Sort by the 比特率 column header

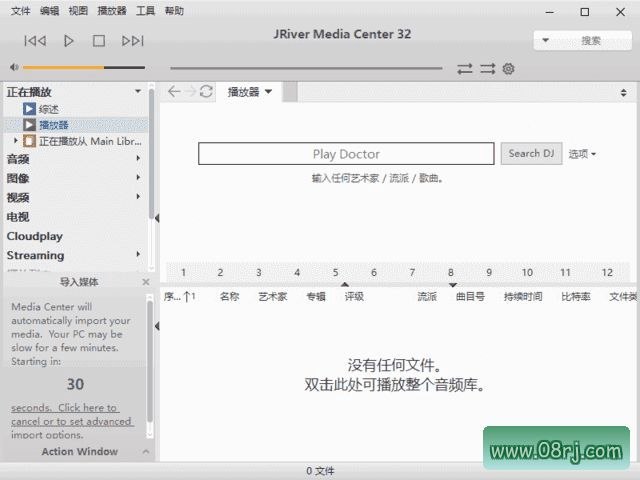point(576,297)
